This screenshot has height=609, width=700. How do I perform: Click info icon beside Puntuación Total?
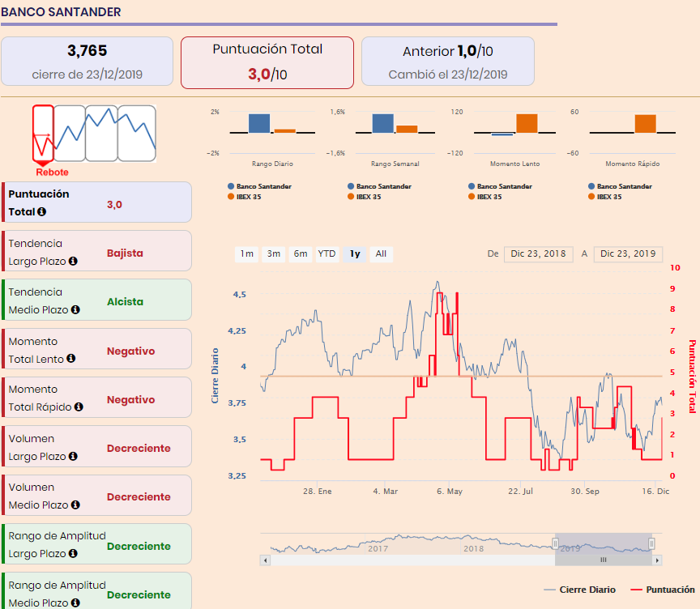click(x=41, y=211)
